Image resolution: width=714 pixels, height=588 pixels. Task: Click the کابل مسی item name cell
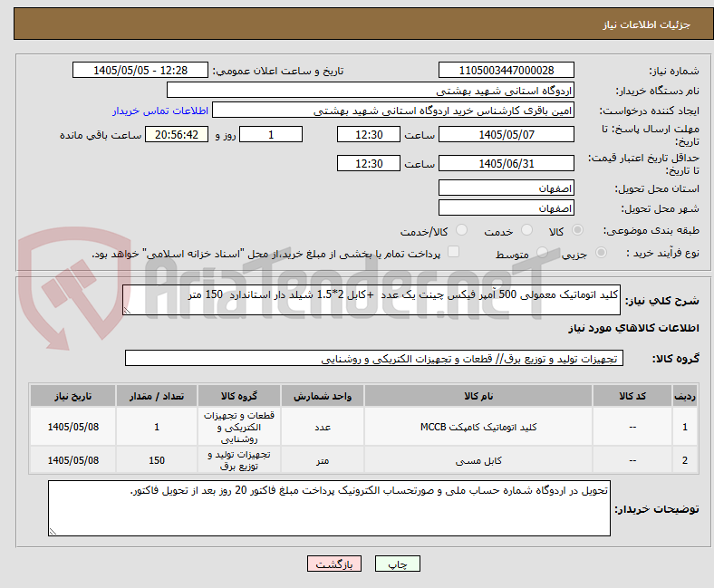coord(478,460)
